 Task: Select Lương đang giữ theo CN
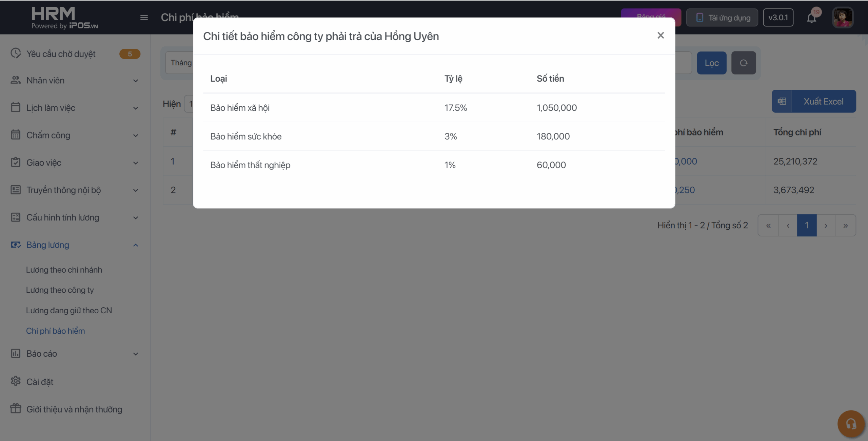click(x=69, y=311)
